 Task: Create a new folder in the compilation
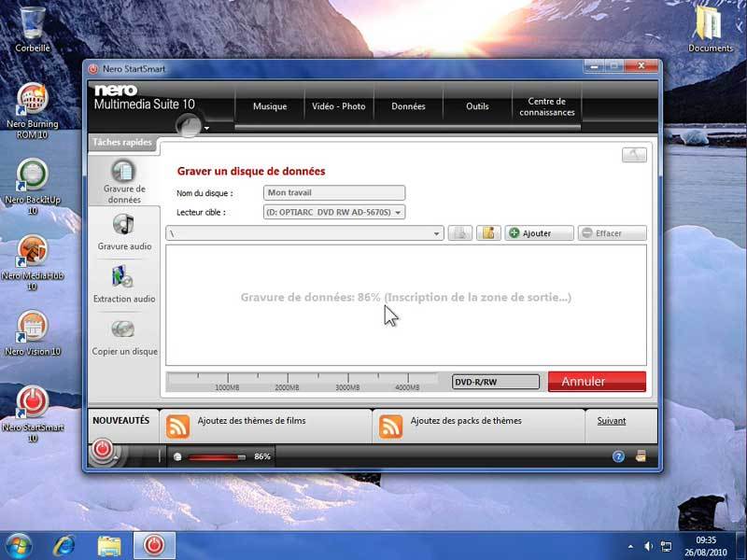coord(488,232)
